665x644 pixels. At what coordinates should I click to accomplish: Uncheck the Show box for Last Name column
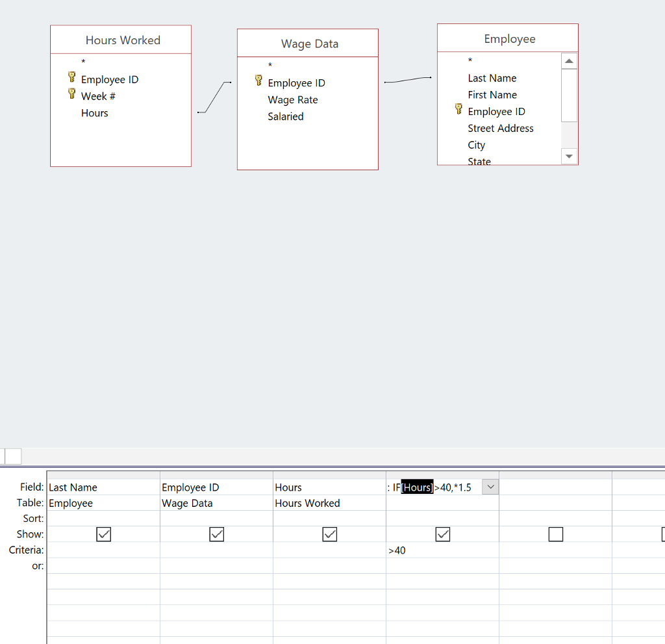click(103, 534)
